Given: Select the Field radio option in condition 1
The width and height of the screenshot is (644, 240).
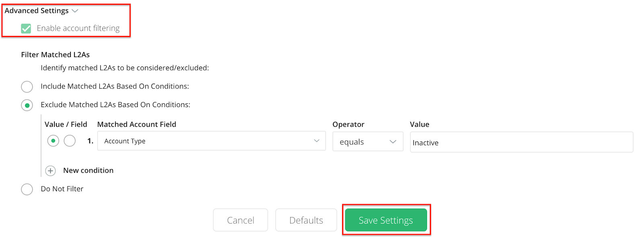Looking at the screenshot, I should (x=70, y=141).
